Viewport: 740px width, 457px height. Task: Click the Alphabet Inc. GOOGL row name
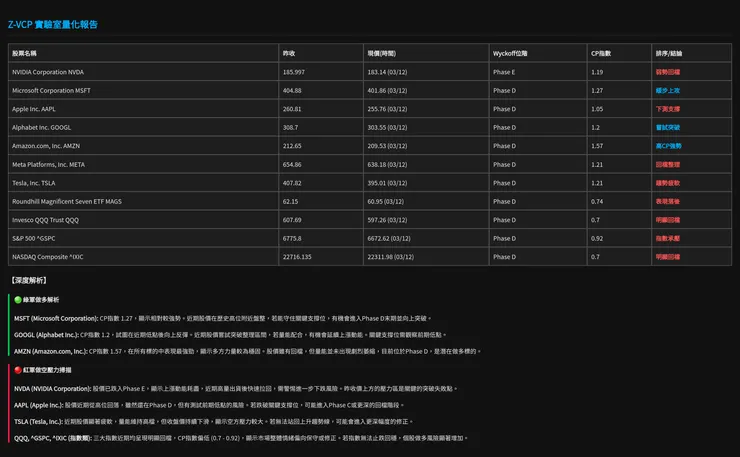42,127
